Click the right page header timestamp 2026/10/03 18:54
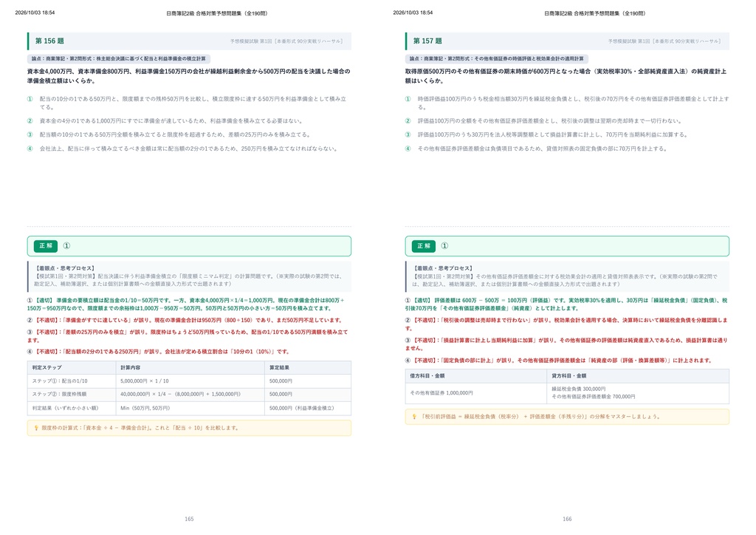Image resolution: width=756 pixels, height=535 pixels. (413, 13)
